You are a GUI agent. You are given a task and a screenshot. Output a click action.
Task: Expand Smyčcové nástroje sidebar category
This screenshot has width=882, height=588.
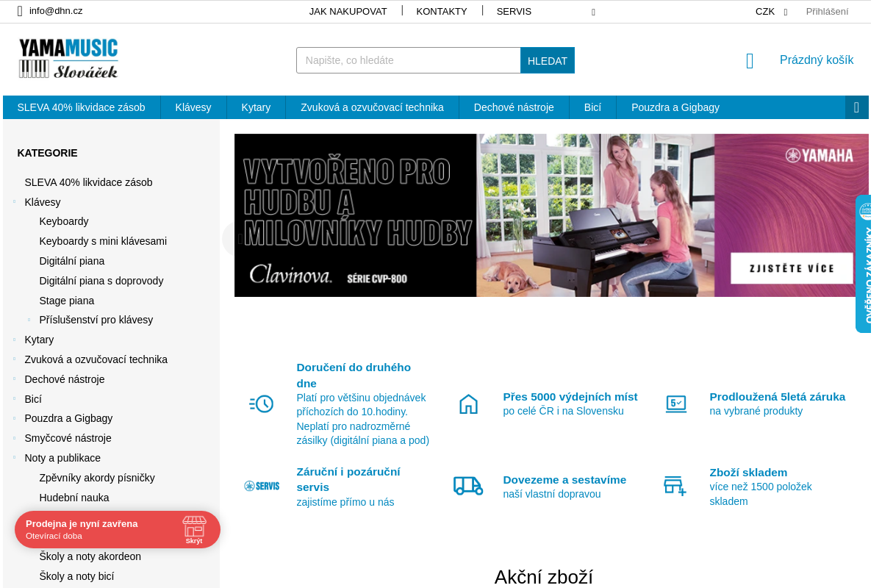tap(14, 438)
